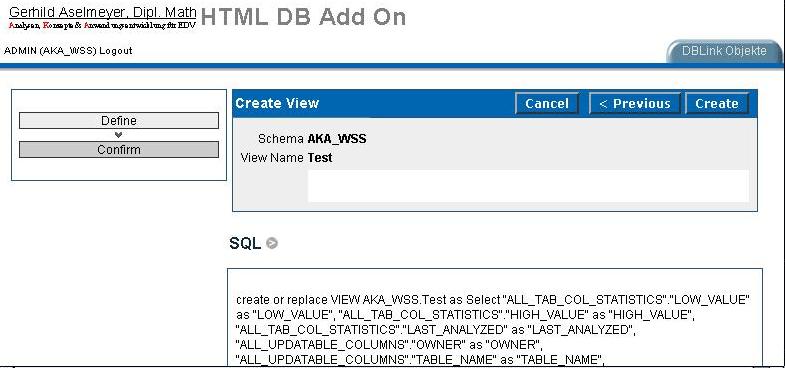The image size is (785, 375).
Task: Open the Gerhild Aselmeyer, Dipl. Math link
Action: 103,13
